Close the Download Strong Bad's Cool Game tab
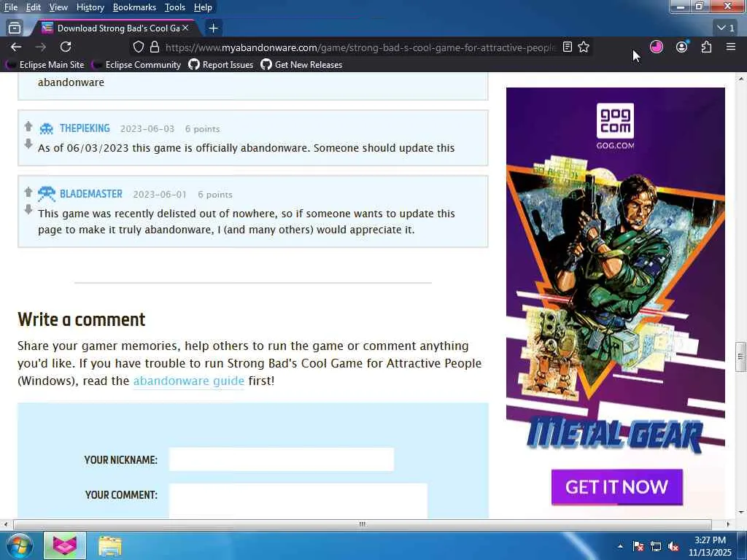This screenshot has width=747, height=560. 185,28
